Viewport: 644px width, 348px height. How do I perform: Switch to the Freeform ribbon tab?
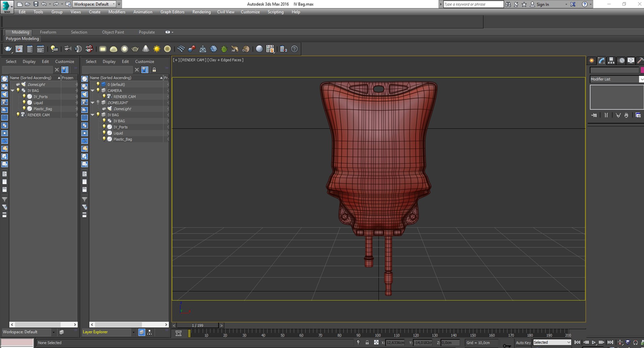pyautogui.click(x=48, y=32)
